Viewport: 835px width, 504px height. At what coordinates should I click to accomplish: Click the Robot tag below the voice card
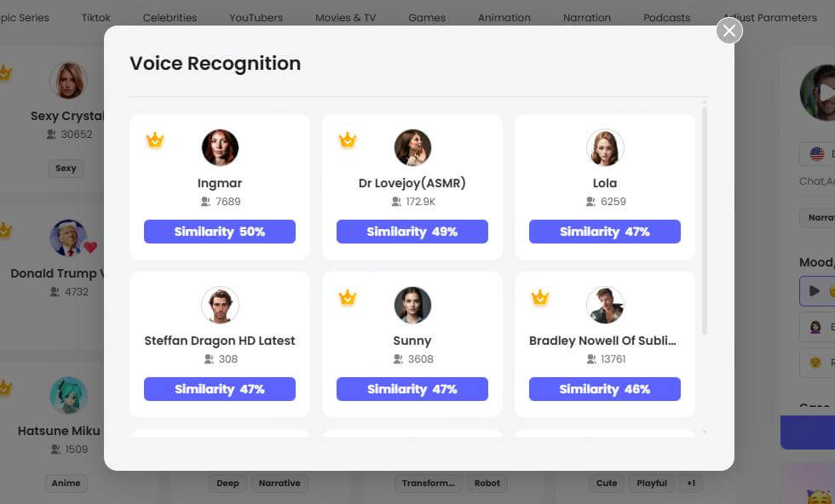coord(487,483)
